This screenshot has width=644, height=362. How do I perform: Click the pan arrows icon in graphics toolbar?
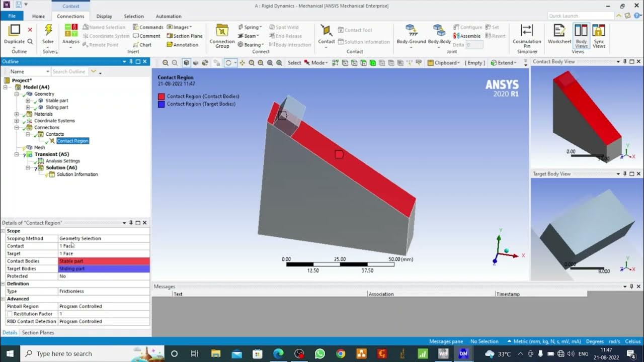coord(242,63)
